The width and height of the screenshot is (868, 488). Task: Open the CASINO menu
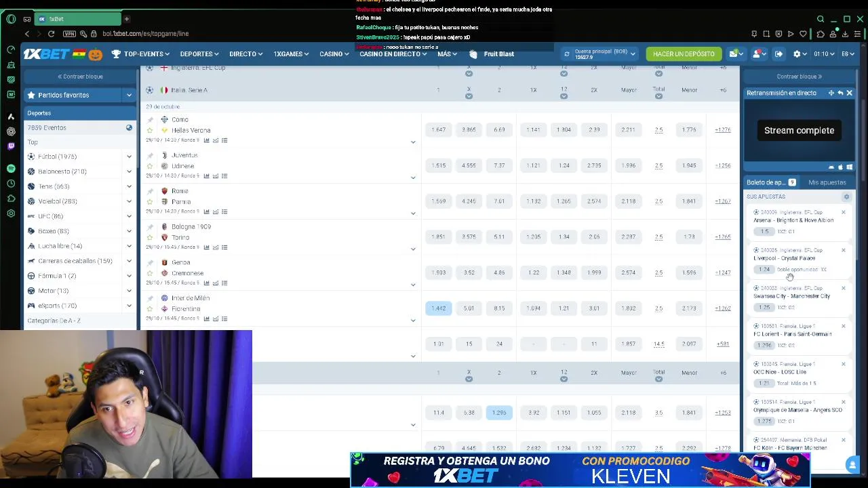[x=334, y=54]
